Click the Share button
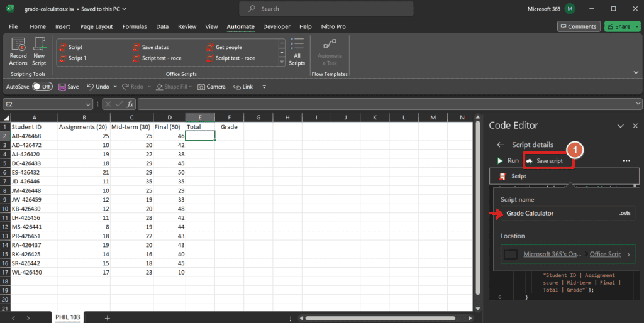This screenshot has width=644, height=323. (619, 26)
